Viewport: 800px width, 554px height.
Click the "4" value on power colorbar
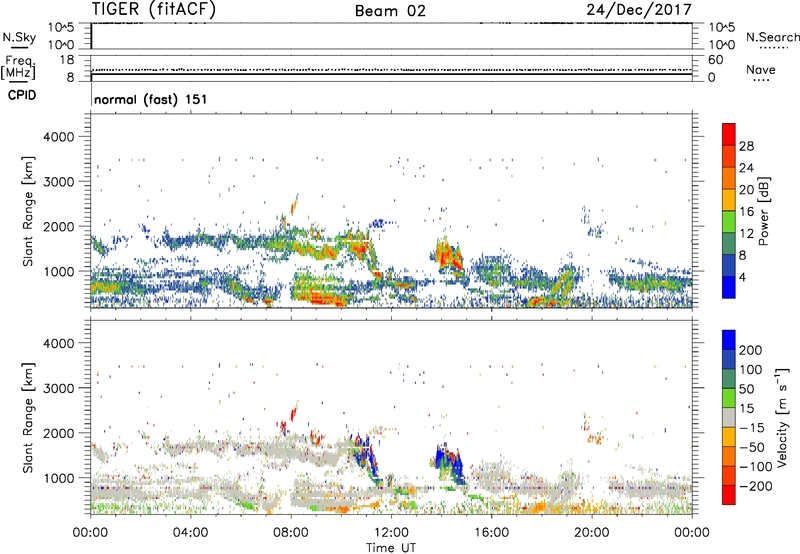click(x=743, y=278)
